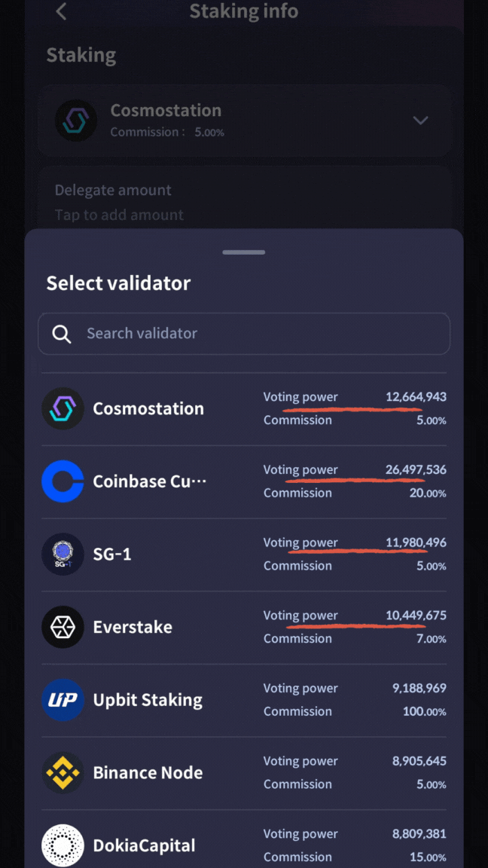Choose Binance Node validator entry
The image size is (488, 868).
coord(148,773)
